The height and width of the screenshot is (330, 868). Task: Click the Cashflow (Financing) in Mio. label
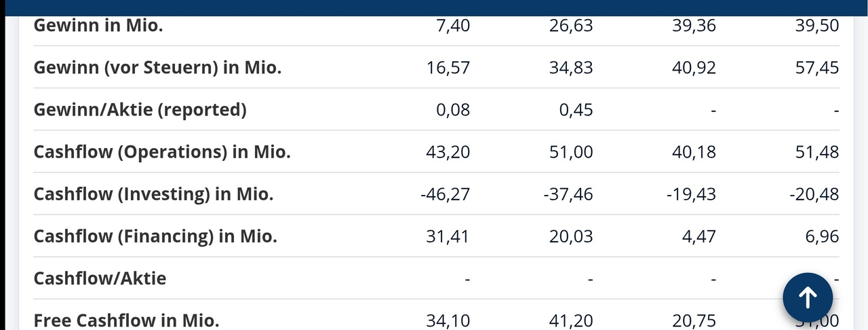155,236
